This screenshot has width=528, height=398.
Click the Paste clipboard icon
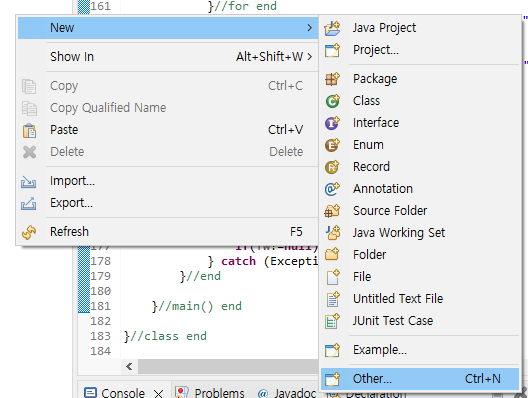coord(29,131)
